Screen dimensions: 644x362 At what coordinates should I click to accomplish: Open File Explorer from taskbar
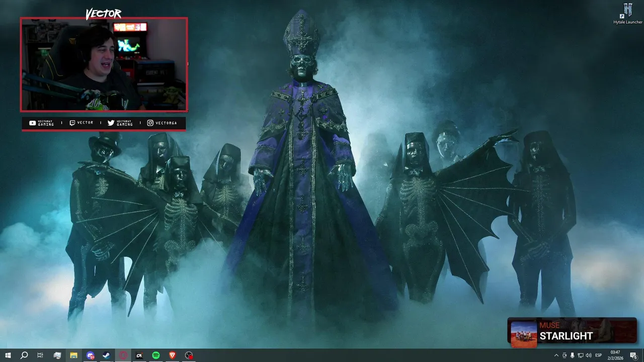click(x=73, y=355)
